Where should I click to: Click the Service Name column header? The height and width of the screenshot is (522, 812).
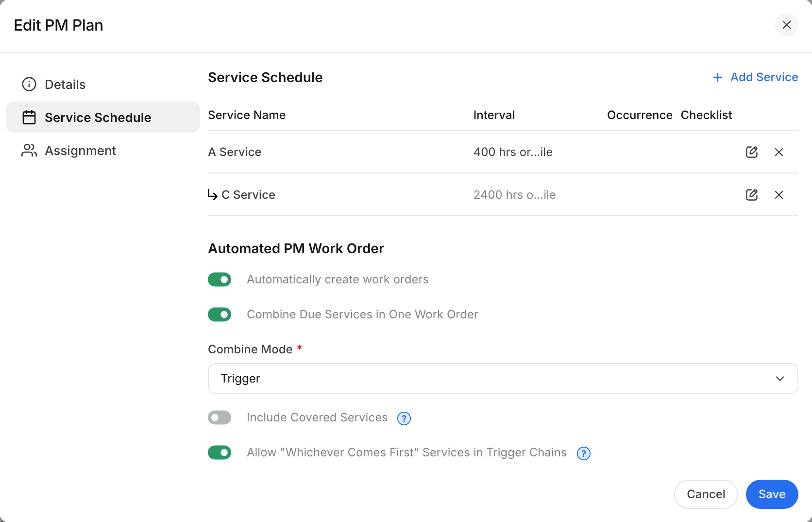tap(247, 115)
